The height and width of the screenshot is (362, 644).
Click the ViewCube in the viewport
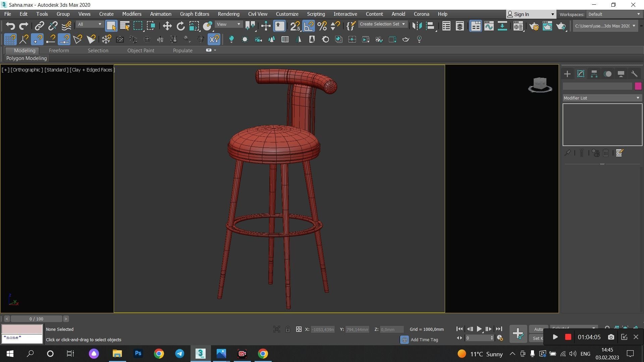(x=540, y=84)
